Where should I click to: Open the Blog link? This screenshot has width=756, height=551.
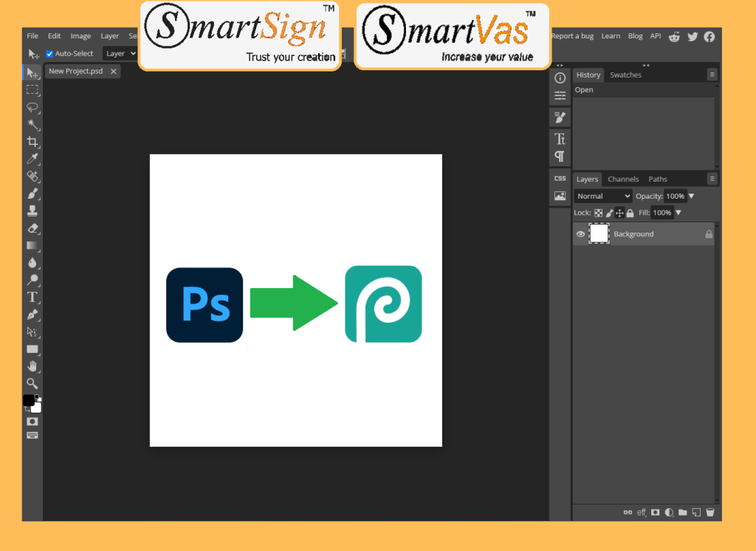635,35
